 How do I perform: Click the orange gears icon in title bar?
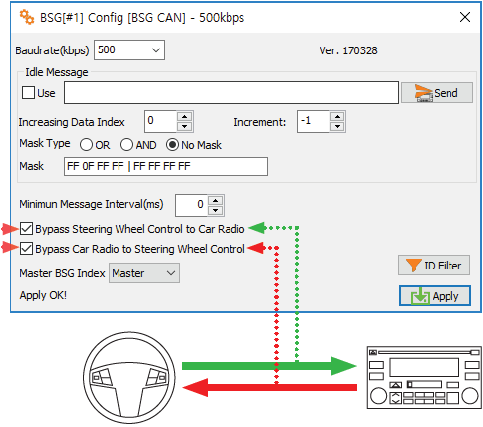pyautogui.click(x=27, y=17)
